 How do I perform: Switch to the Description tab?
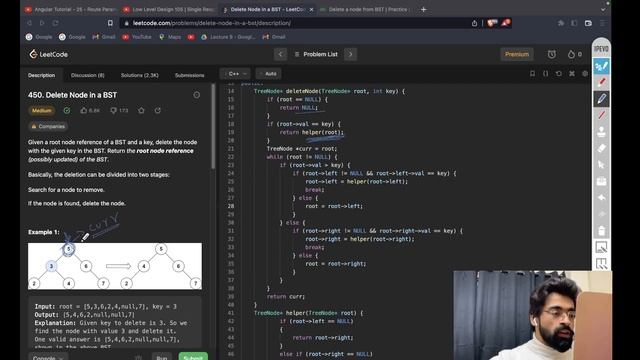point(42,76)
